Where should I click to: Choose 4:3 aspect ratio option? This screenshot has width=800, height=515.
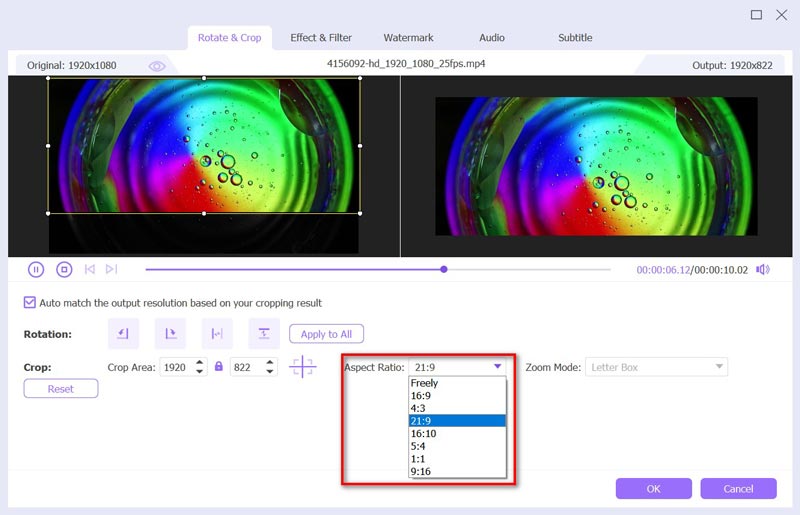pos(458,408)
